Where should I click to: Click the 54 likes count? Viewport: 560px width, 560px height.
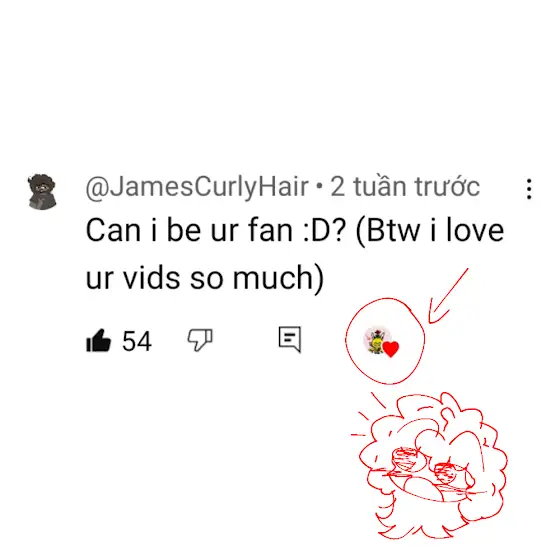[x=137, y=341]
